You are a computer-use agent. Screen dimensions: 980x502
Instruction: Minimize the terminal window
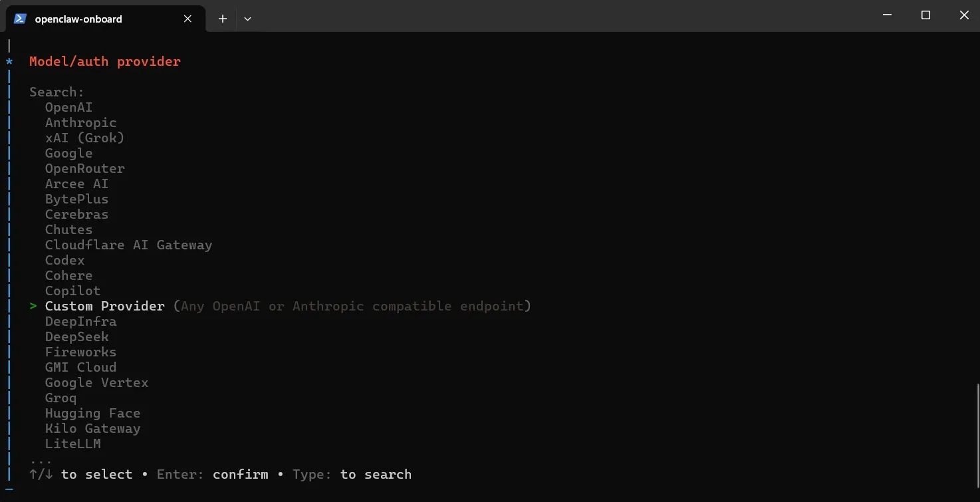tap(887, 15)
